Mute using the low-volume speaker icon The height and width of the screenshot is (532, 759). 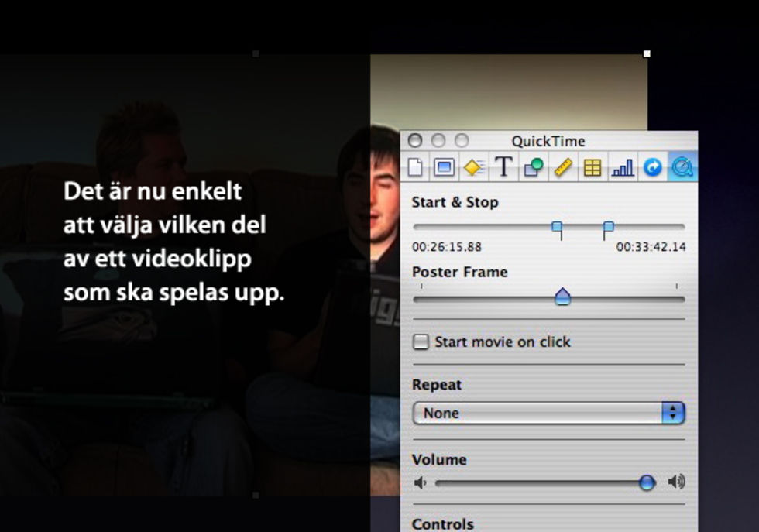tap(420, 483)
